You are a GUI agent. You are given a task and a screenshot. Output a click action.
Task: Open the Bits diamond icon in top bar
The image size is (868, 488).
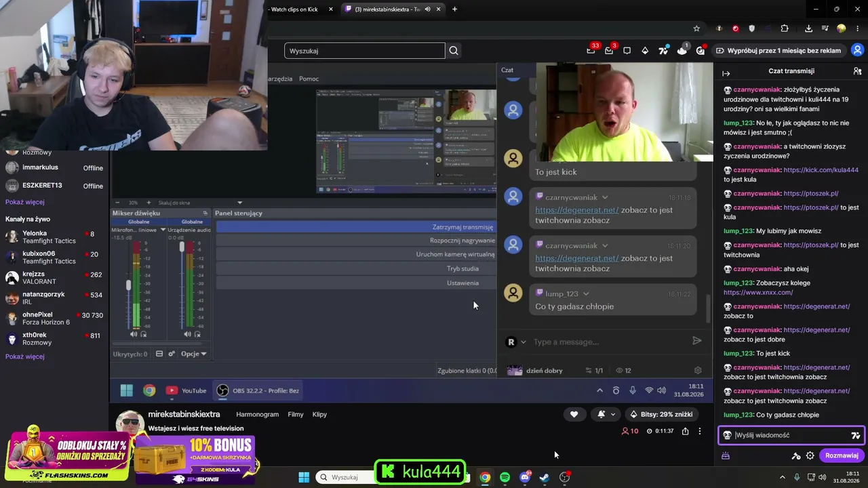tap(645, 51)
